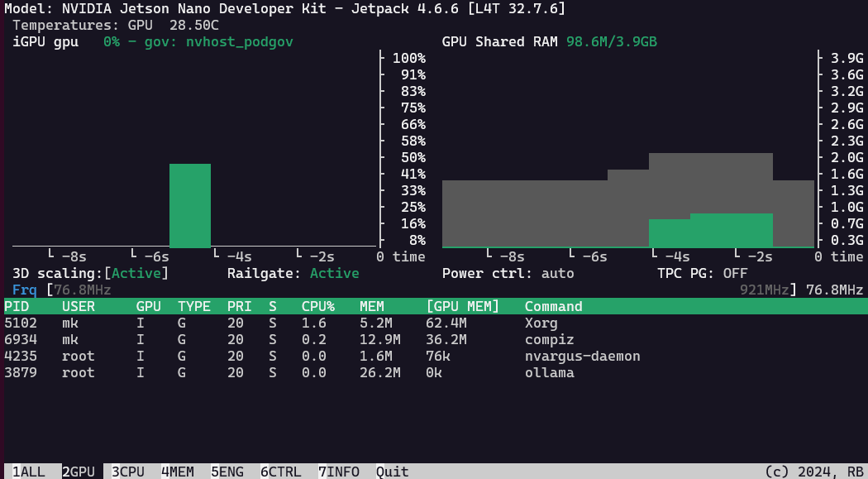This screenshot has width=868, height=479.
Task: Open the 3CPU tab
Action: pyautogui.click(x=128, y=472)
